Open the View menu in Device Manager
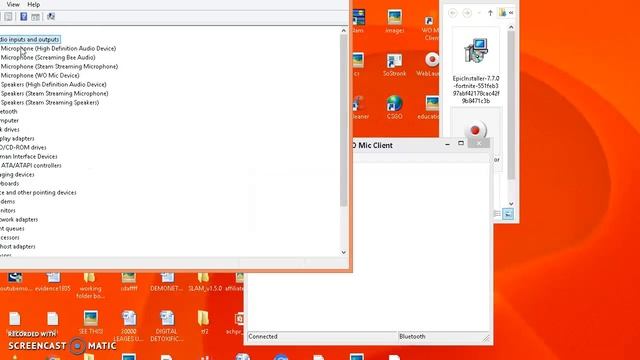Screen dimensions: 640x360 coord(13,4)
